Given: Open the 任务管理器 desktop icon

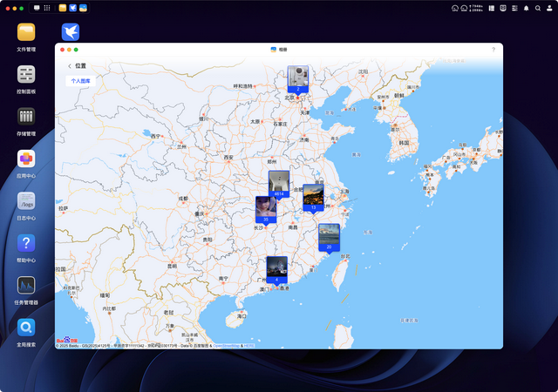Looking at the screenshot, I should (26, 285).
